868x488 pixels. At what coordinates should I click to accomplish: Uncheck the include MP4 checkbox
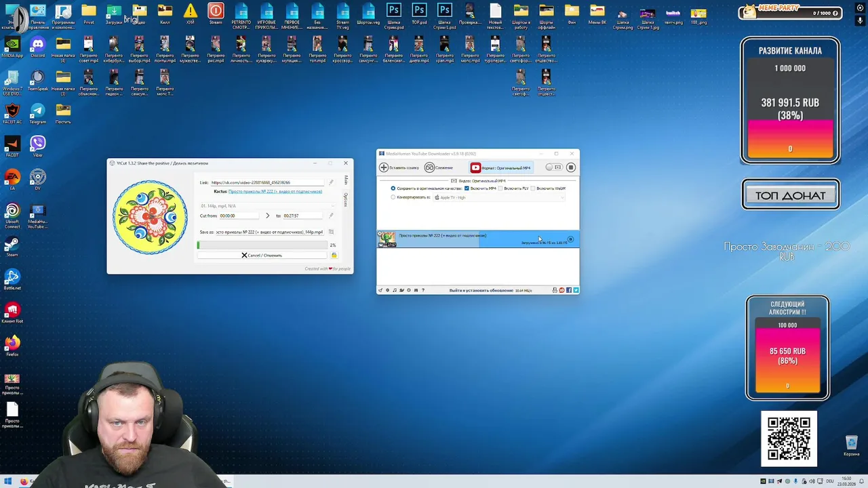[x=467, y=188]
